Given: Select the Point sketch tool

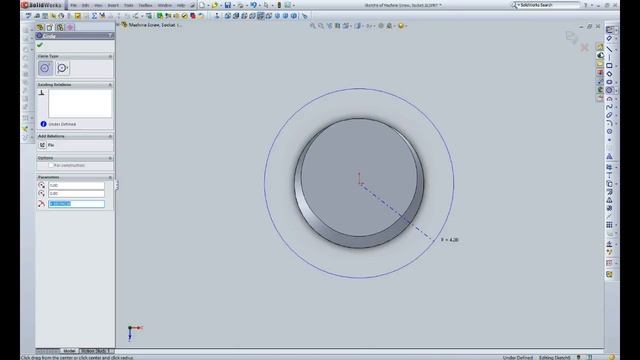Looking at the screenshot, I should (609, 140).
